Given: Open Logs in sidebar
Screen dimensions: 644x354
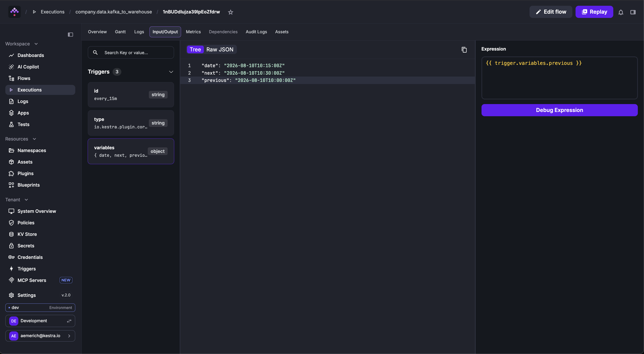Looking at the screenshot, I should 40,101.
